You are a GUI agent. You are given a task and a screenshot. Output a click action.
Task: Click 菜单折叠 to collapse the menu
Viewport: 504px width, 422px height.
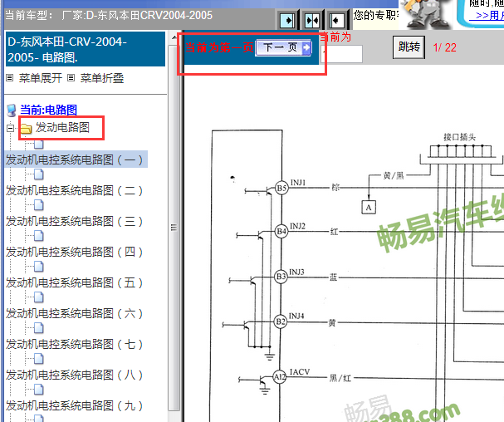[x=102, y=78]
